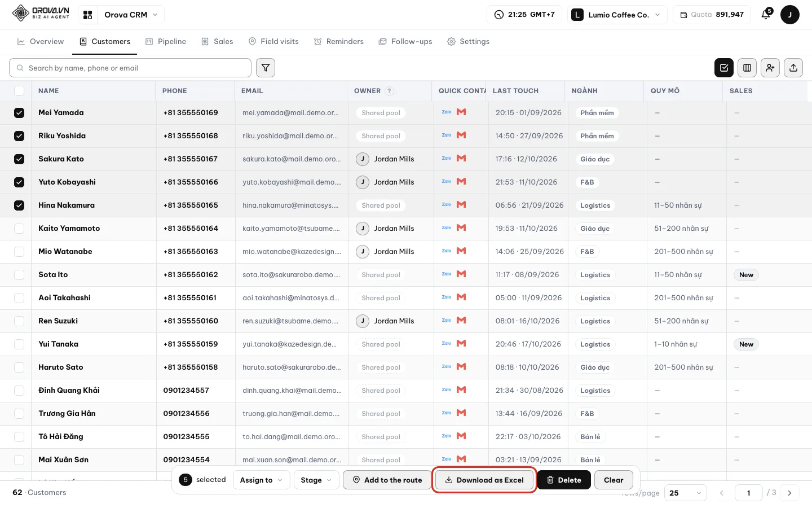The image size is (812, 508).
Task: Open the column layout icon
Action: pyautogui.click(x=747, y=68)
